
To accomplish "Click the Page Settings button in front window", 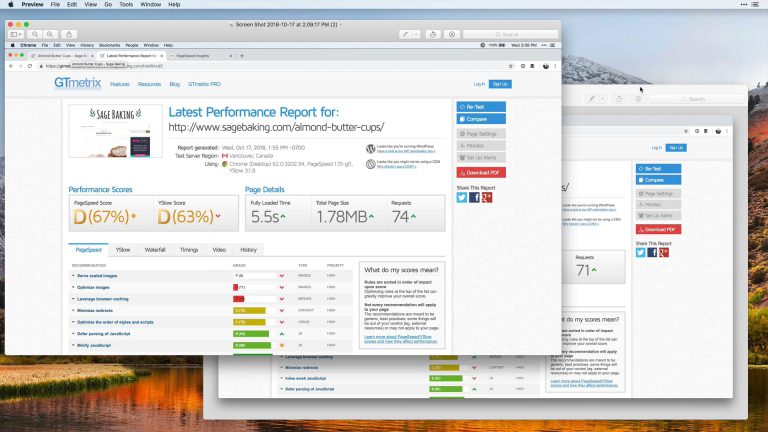I will pos(481,134).
